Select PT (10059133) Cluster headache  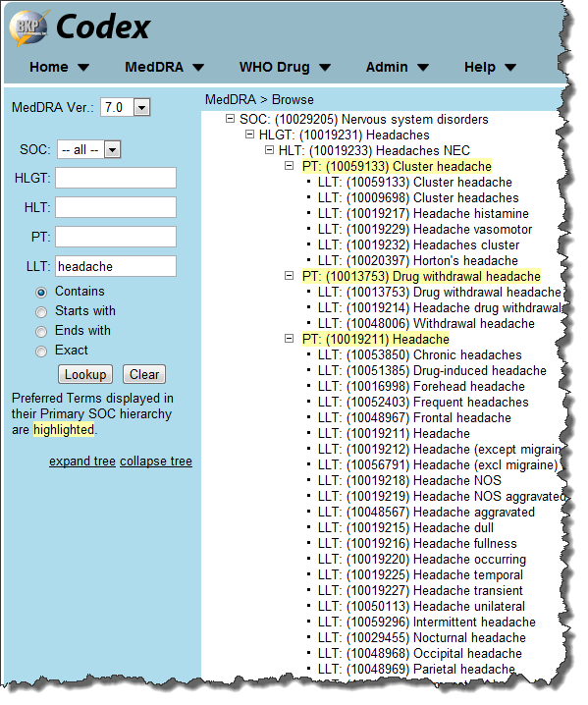pos(397,167)
